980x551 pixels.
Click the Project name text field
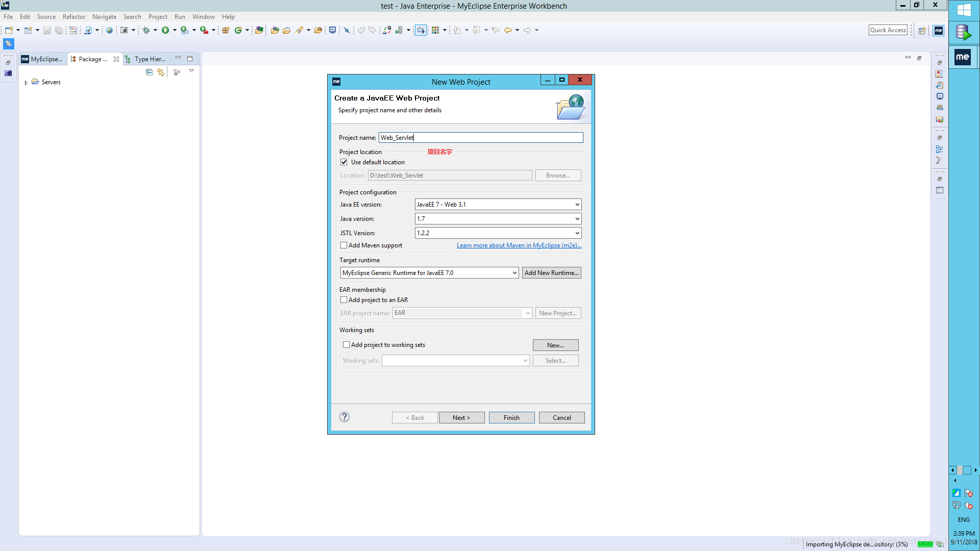point(480,138)
